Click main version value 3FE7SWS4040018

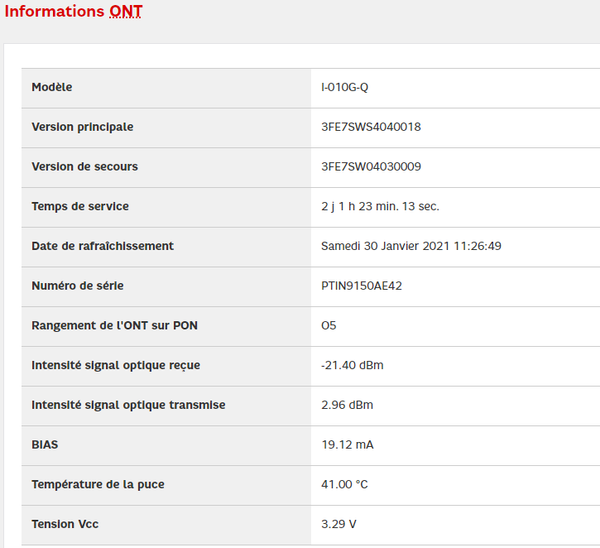click(x=371, y=127)
